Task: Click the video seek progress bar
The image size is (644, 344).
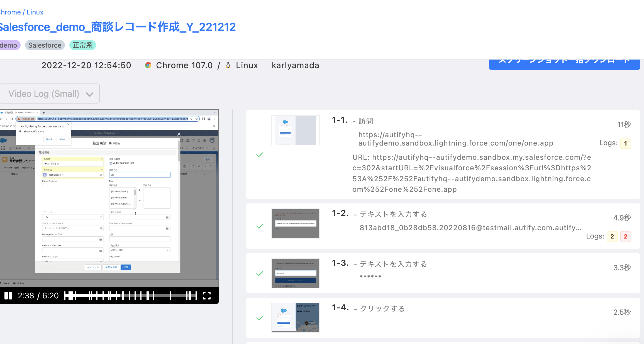Action: pyautogui.click(x=131, y=296)
